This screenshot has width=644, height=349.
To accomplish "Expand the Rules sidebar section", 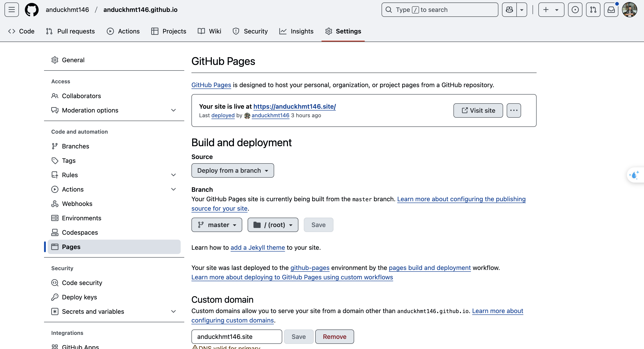I will (x=173, y=175).
